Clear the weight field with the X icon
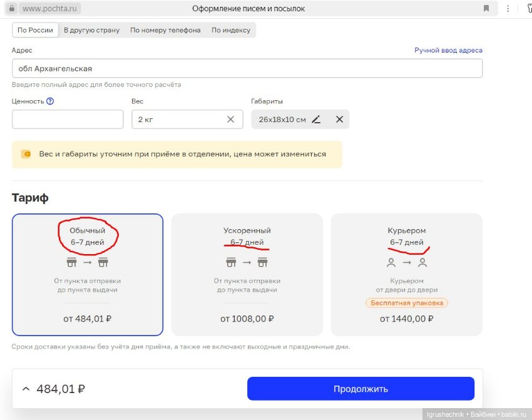This screenshot has height=420, width=532. click(x=230, y=119)
